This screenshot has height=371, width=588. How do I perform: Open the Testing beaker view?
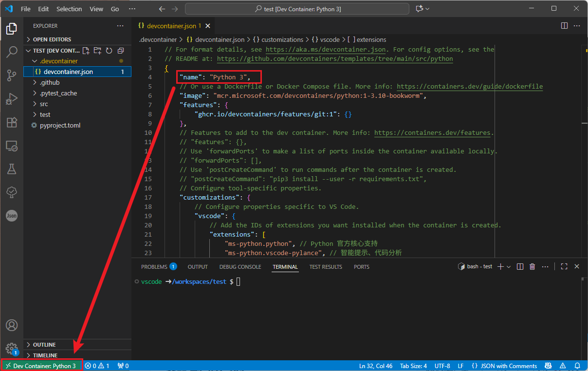(12, 169)
